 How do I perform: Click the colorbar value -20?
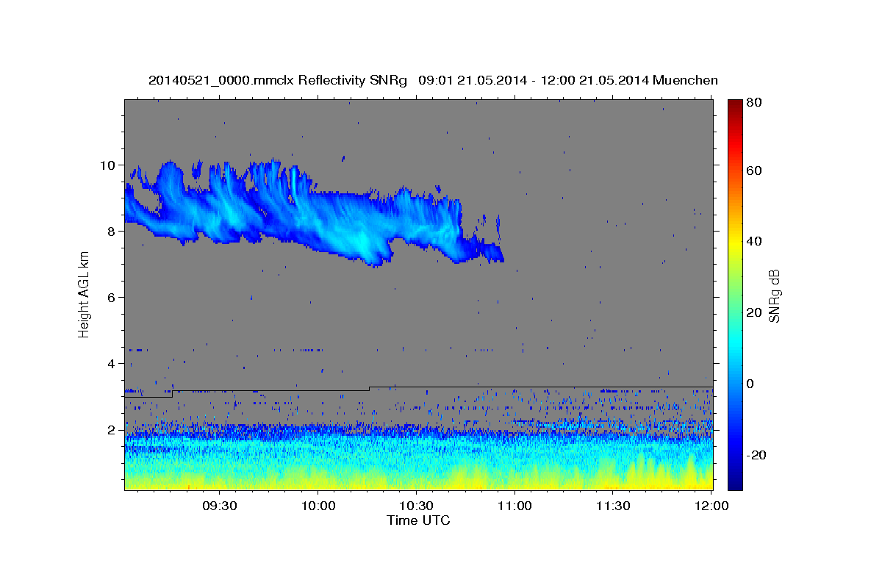pyautogui.click(x=758, y=455)
